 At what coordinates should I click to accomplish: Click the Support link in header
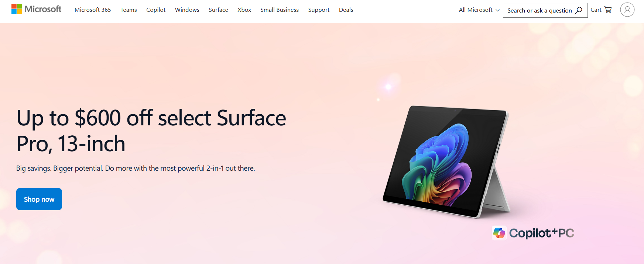319,10
